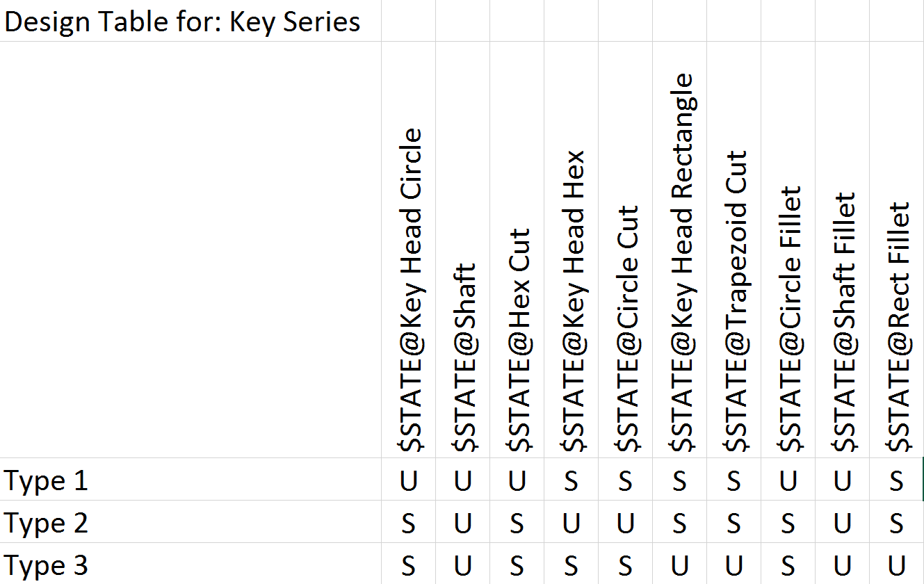924x584 pixels.
Task: Select the Type 3 row label cell
Action: [x=191, y=564]
